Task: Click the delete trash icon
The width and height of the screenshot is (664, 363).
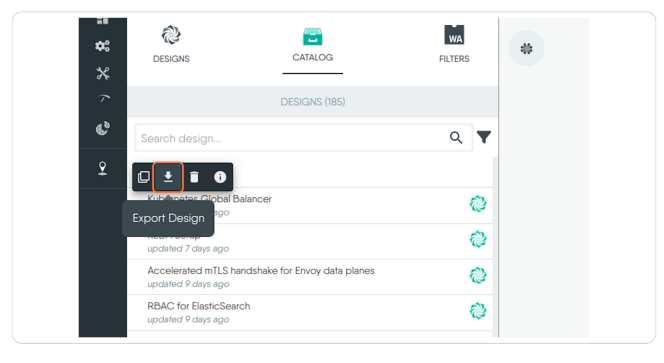Action: [194, 177]
